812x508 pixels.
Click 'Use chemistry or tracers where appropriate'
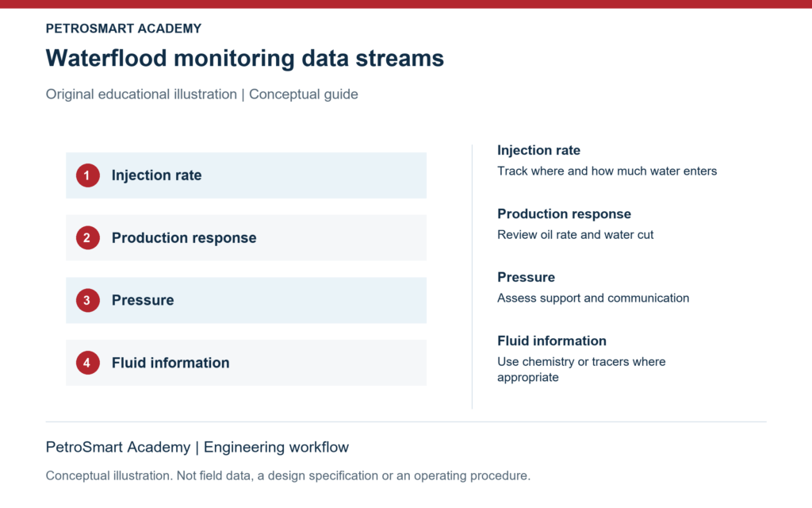point(581,369)
